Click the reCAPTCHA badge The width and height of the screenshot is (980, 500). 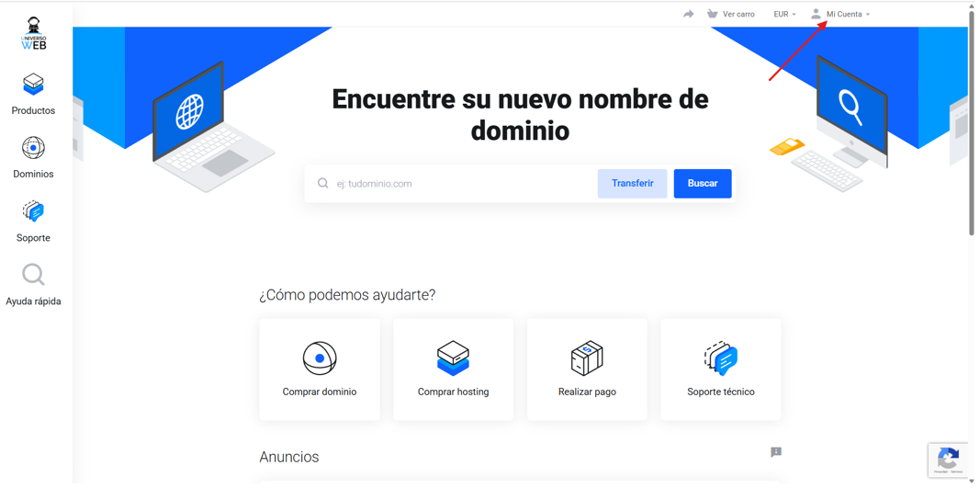point(948,460)
